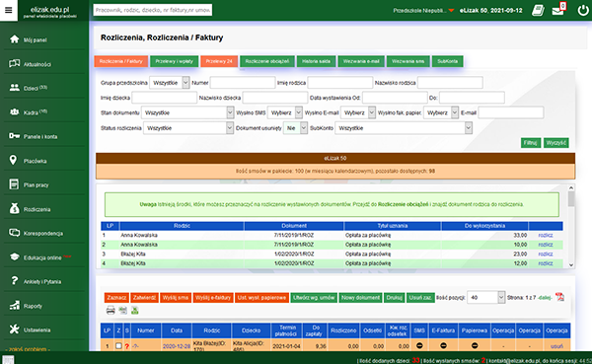
Task: Log out with the power icon
Action: point(583,10)
